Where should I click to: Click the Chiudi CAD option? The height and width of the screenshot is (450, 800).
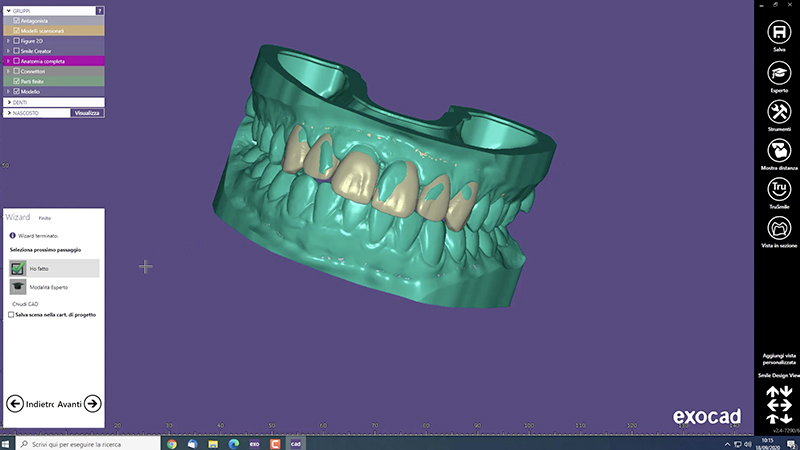point(26,302)
